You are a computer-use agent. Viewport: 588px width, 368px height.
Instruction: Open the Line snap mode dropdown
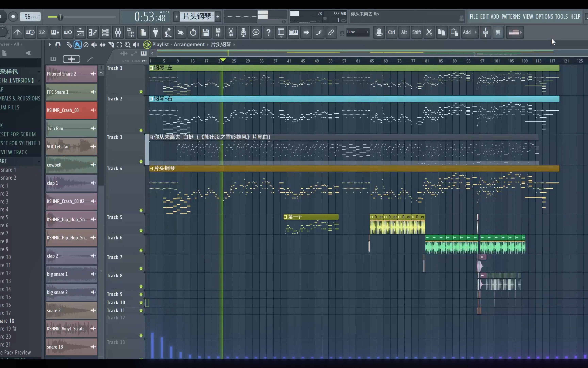point(358,32)
